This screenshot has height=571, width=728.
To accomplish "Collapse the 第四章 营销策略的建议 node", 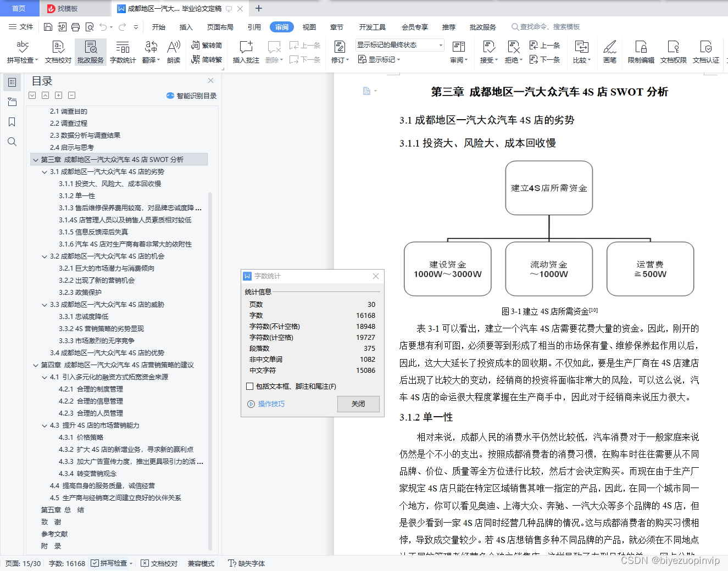I will [x=36, y=365].
